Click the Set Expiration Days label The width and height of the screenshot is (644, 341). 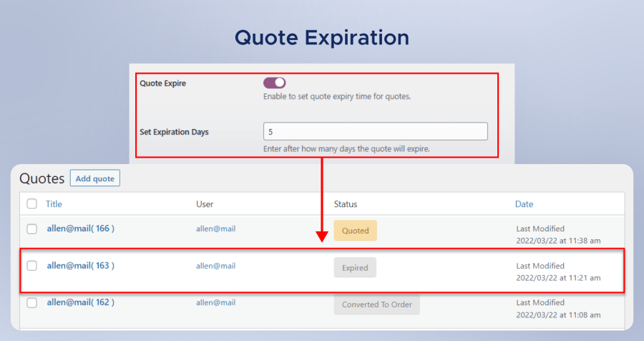pos(174,132)
